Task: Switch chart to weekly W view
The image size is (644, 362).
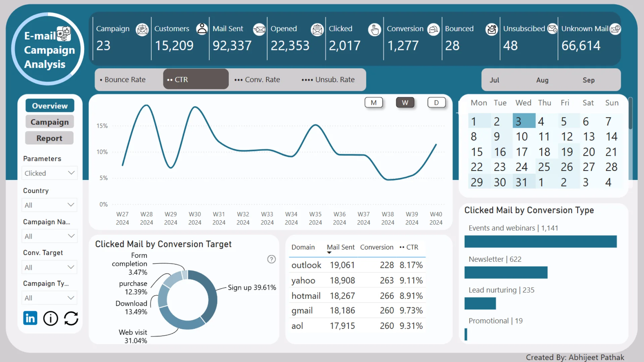Action: coord(405,103)
